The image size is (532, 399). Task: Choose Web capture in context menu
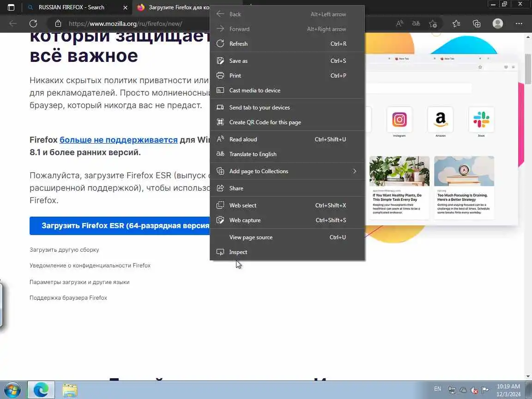pos(287,220)
